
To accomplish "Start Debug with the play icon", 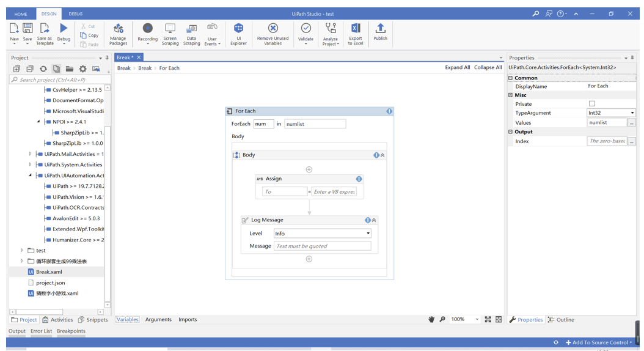I will (64, 28).
